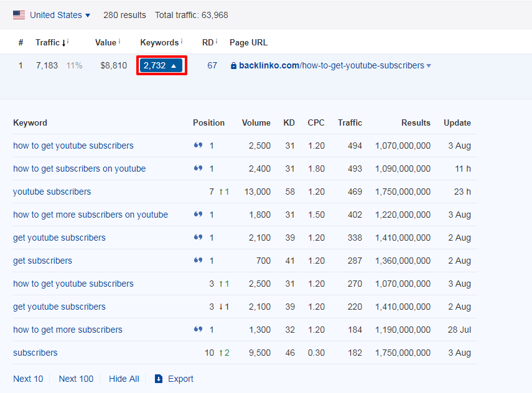Click the info icon beside the RD header
Image resolution: width=532 pixels, height=393 pixels.
(x=217, y=42)
